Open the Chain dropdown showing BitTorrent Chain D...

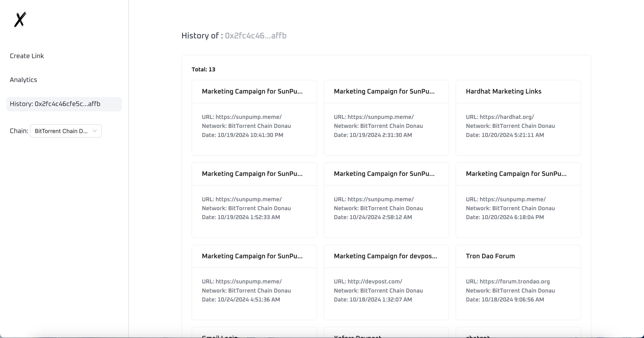[x=66, y=131]
